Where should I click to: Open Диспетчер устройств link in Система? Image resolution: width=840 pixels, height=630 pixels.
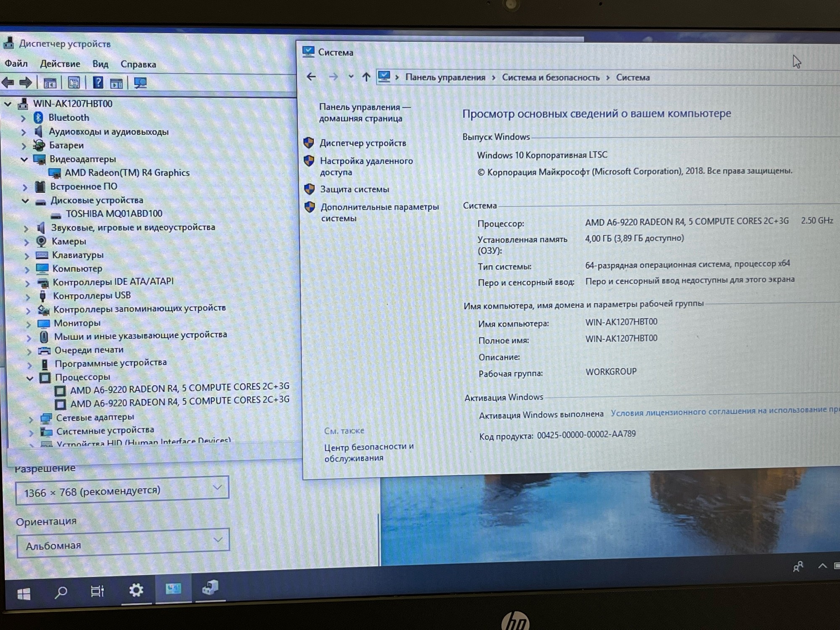[x=363, y=143]
